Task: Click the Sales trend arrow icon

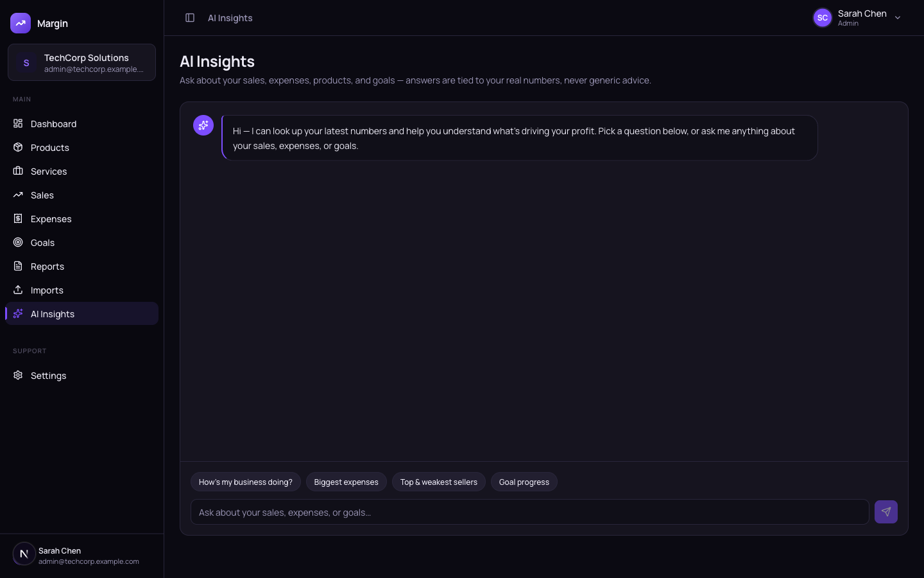Action: (18, 195)
